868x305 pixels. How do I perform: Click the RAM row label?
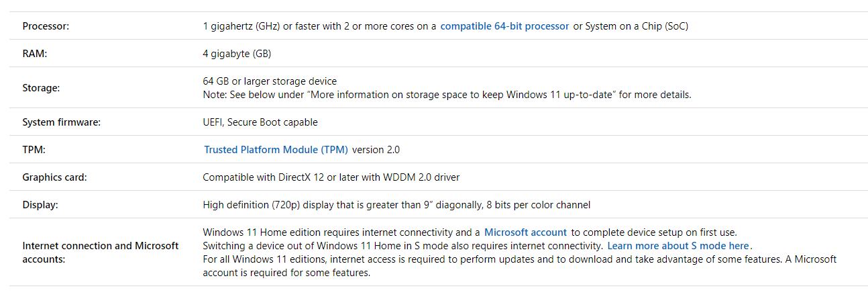click(x=34, y=54)
